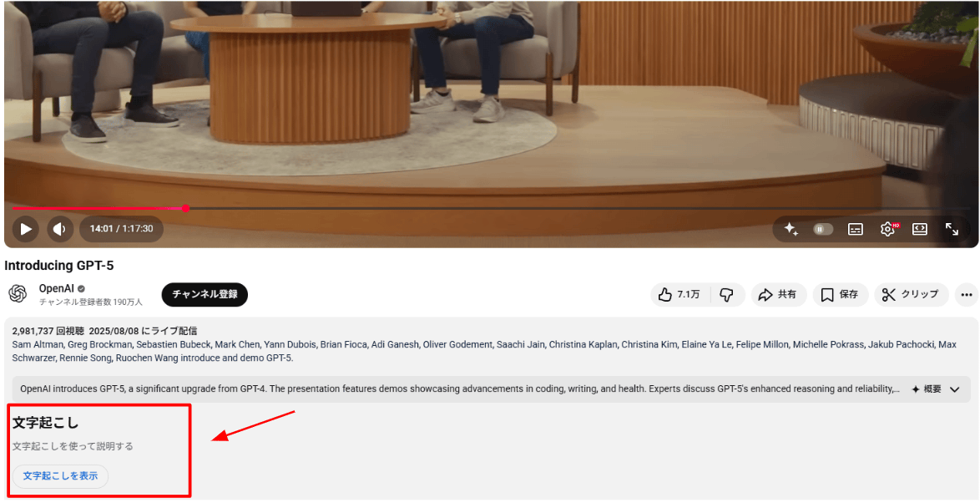Open the 共有 share dialog

tap(778, 295)
